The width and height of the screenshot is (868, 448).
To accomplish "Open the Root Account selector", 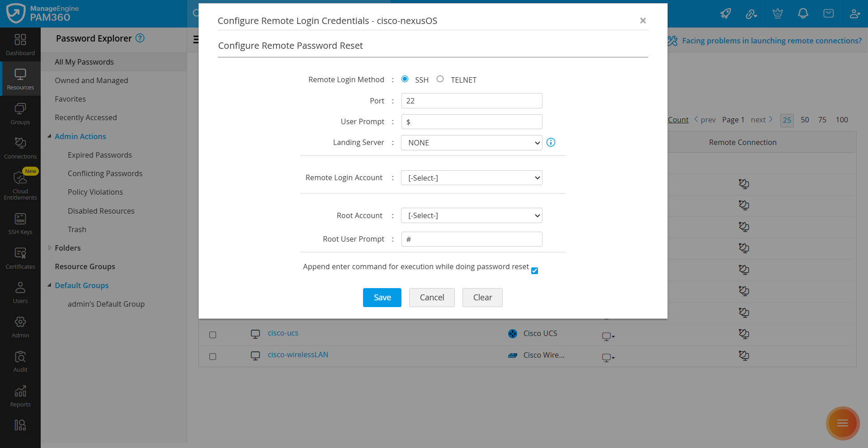I will point(472,215).
